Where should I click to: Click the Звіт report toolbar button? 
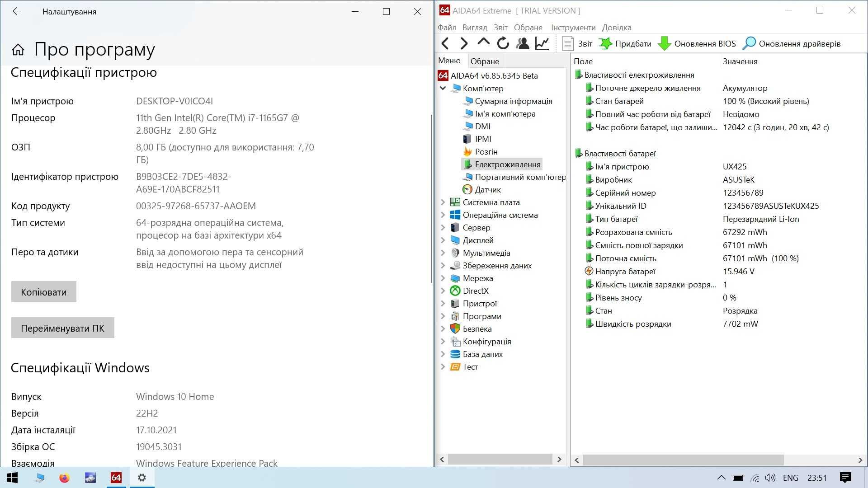tap(577, 43)
